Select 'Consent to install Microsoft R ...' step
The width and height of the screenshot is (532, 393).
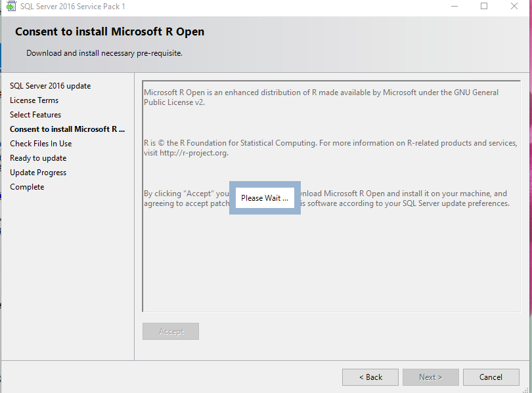[x=68, y=129]
